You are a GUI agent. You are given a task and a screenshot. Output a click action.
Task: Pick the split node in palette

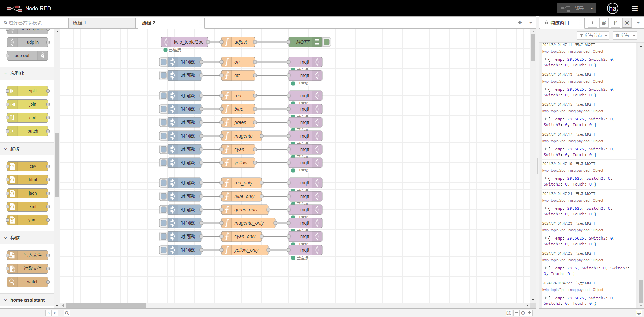[x=28, y=91]
